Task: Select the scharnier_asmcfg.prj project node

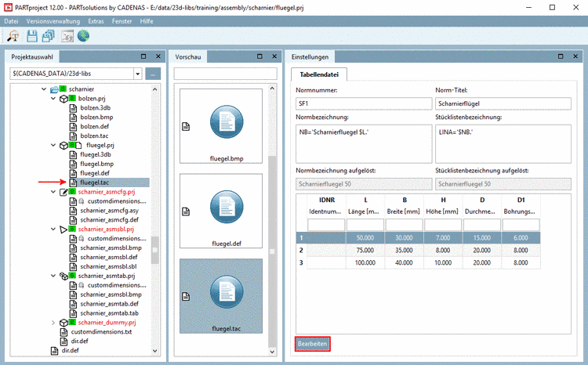Action: pyautogui.click(x=107, y=192)
